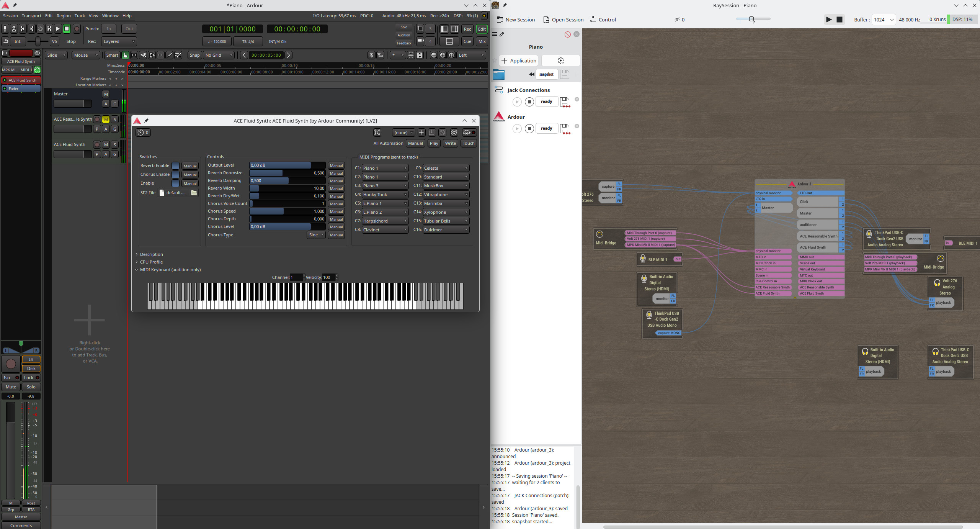Zoom to session in Ardour editor

click(x=452, y=55)
